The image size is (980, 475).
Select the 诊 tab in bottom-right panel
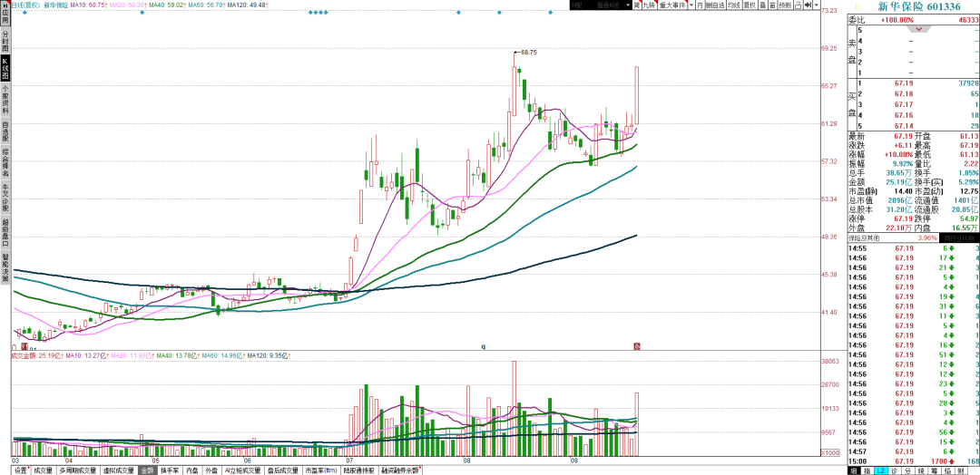tap(895, 470)
